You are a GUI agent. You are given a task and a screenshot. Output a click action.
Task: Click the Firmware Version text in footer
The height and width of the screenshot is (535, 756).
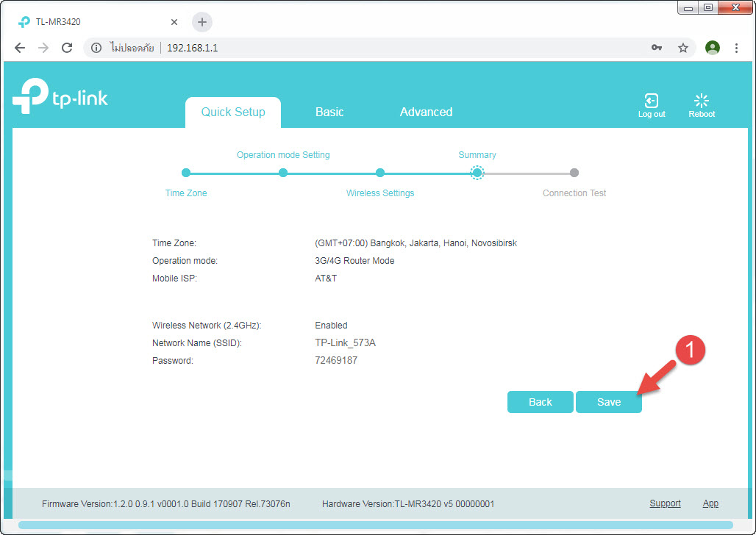[x=166, y=503]
